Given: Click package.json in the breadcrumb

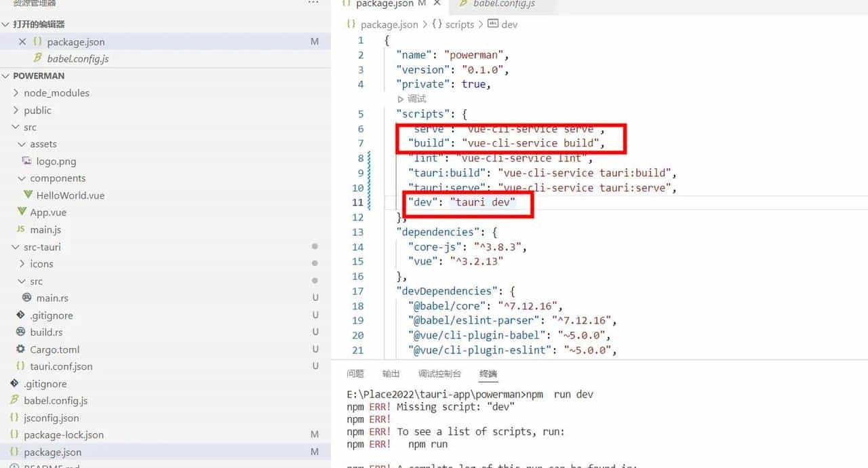Looking at the screenshot, I should (389, 24).
